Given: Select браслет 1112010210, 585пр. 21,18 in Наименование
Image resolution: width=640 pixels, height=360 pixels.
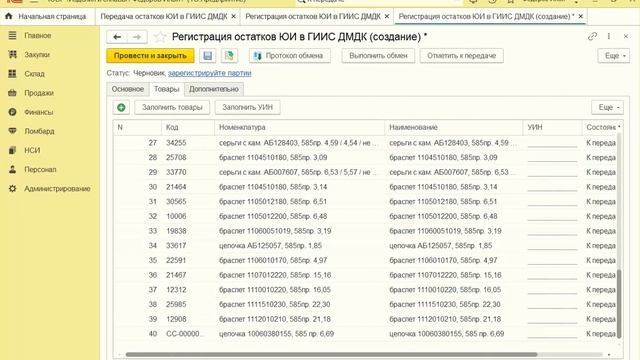Looking at the screenshot, I should [445, 319].
